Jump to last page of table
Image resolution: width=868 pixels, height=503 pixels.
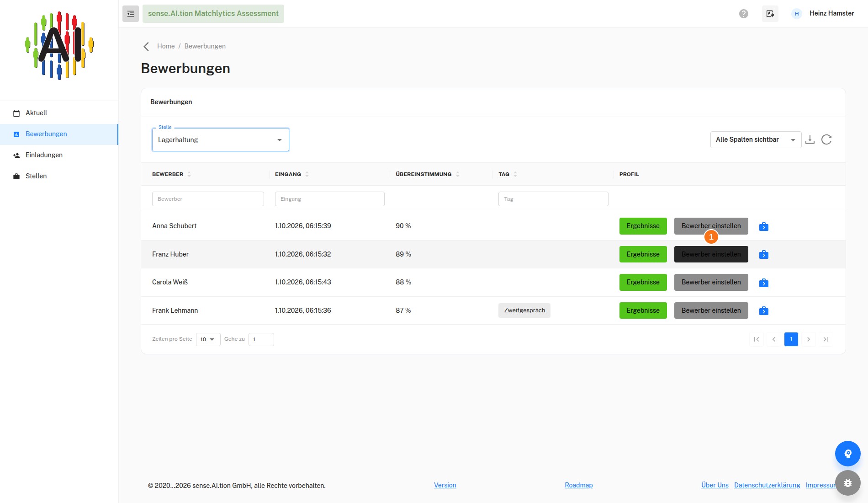pos(826,339)
